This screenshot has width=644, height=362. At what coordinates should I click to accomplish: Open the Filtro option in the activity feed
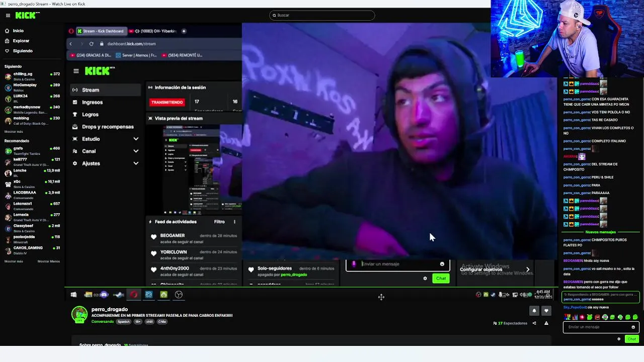219,222
